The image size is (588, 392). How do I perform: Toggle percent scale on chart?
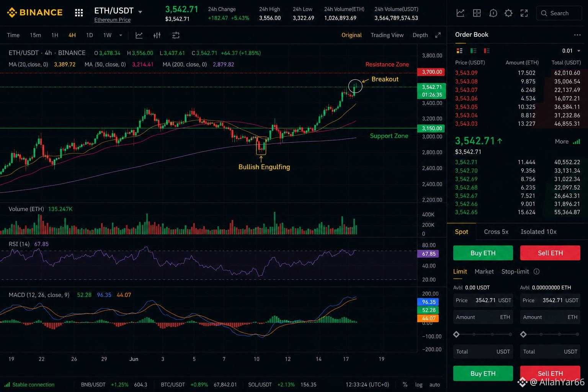tap(405, 384)
